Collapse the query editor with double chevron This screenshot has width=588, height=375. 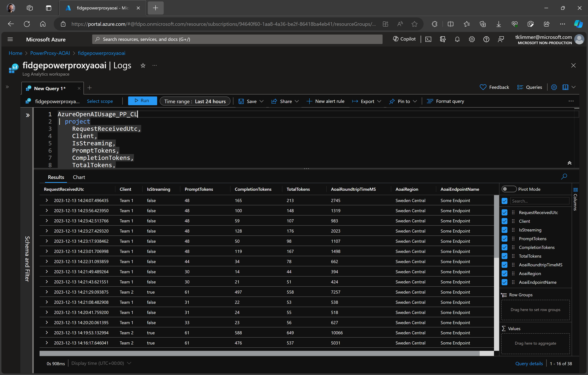coord(569,163)
